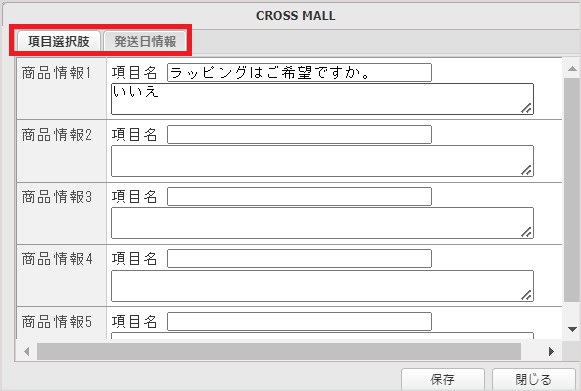Image resolution: width=581 pixels, height=391 pixels.
Task: Click the up arrow of the vertical scrollbar
Action: 572,69
